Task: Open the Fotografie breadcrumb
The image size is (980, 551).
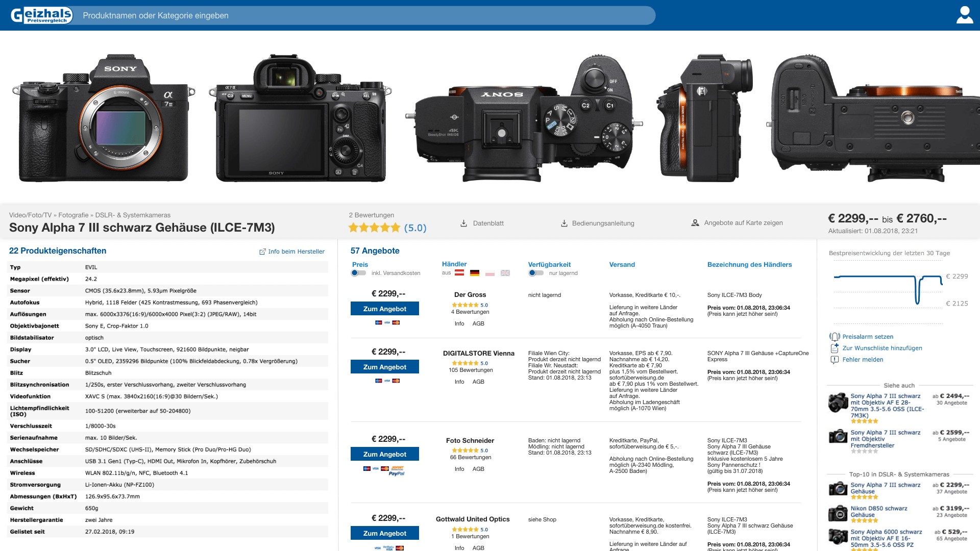Action: [73, 215]
